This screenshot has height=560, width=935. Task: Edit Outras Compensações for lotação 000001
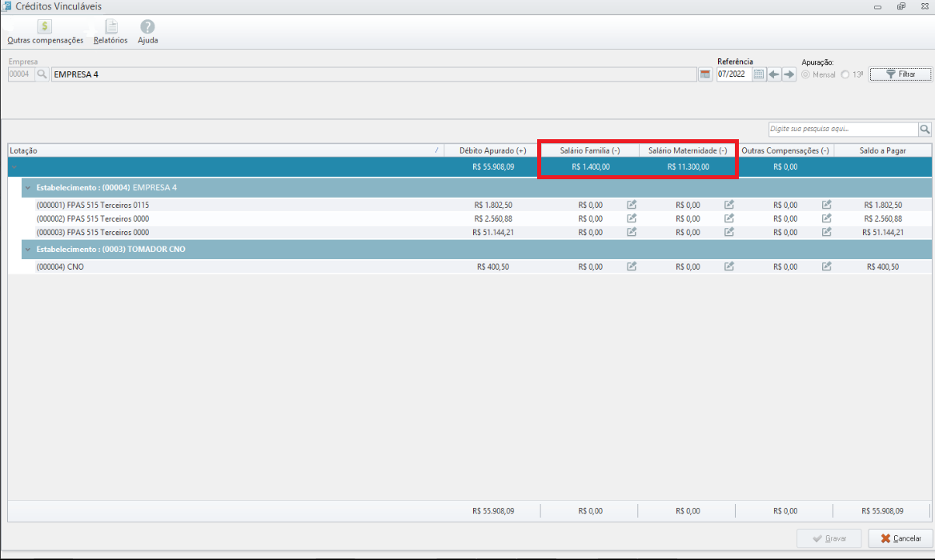pyautogui.click(x=826, y=204)
